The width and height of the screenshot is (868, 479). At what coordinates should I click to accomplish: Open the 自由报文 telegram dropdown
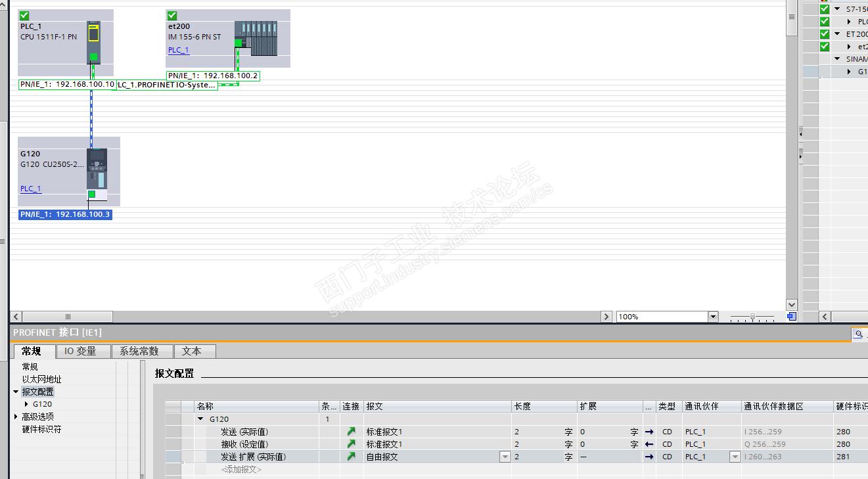505,457
